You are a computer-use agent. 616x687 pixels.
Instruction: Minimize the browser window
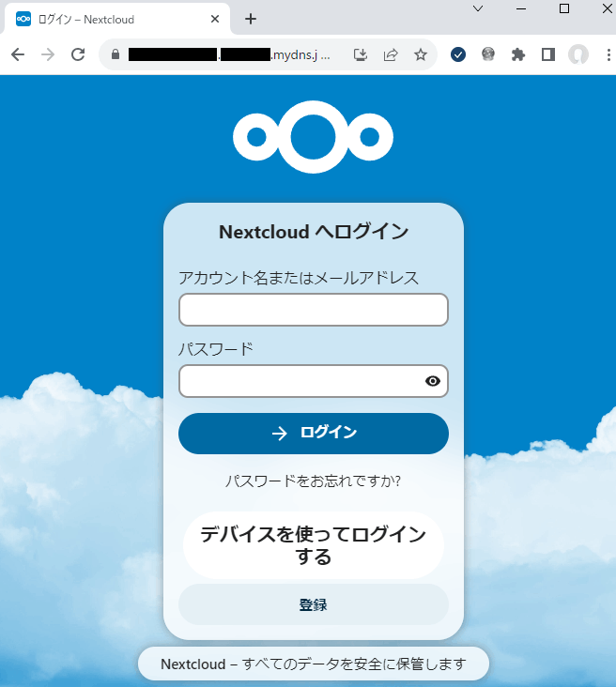pos(521,8)
